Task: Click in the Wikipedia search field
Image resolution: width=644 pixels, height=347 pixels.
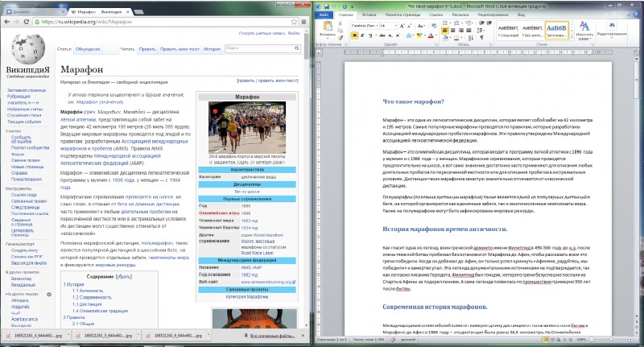Action: click(x=260, y=48)
